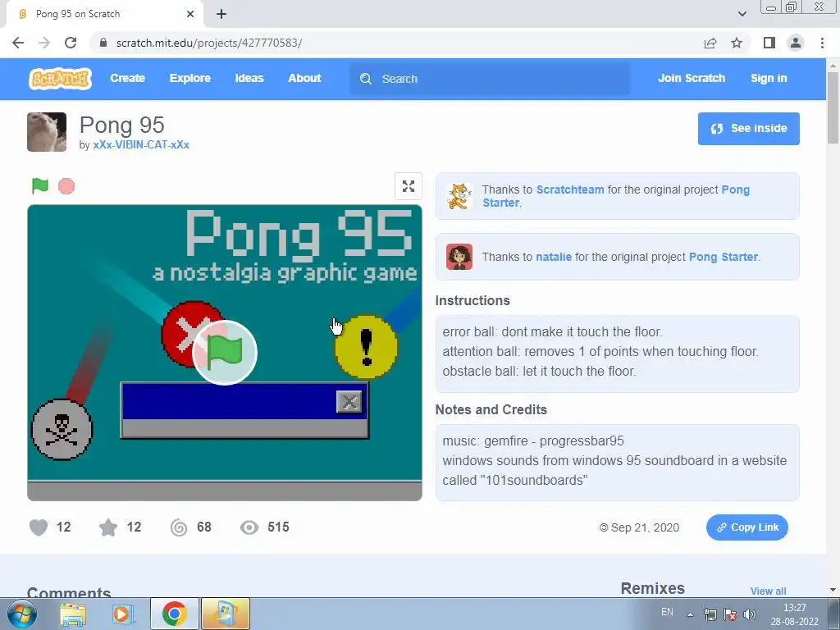Open the Windows Start menu
The height and width of the screenshot is (630, 840).
click(x=21, y=614)
